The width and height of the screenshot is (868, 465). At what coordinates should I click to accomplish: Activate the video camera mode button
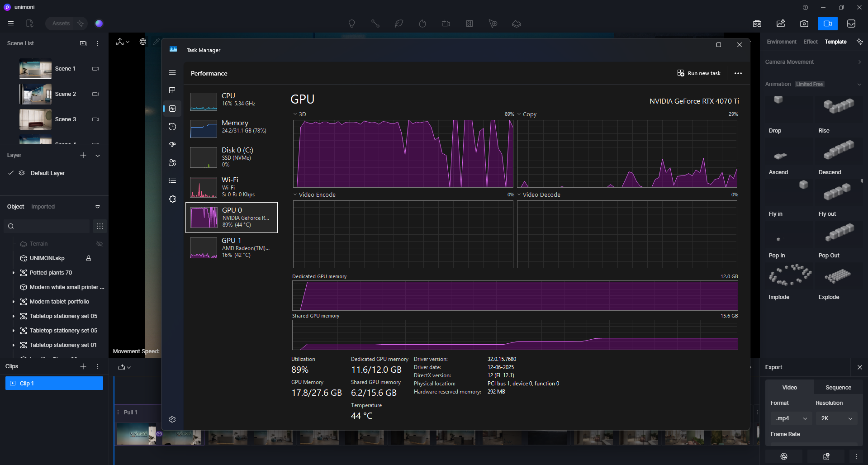(827, 24)
